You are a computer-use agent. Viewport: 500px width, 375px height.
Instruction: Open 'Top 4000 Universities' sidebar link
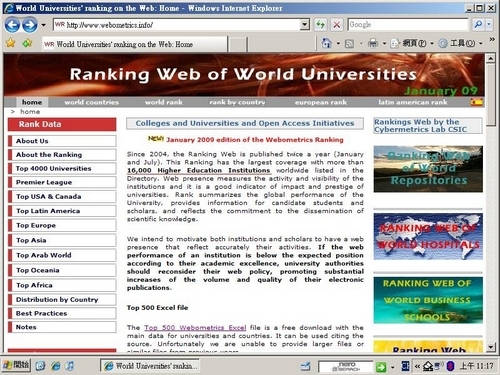[62, 168]
